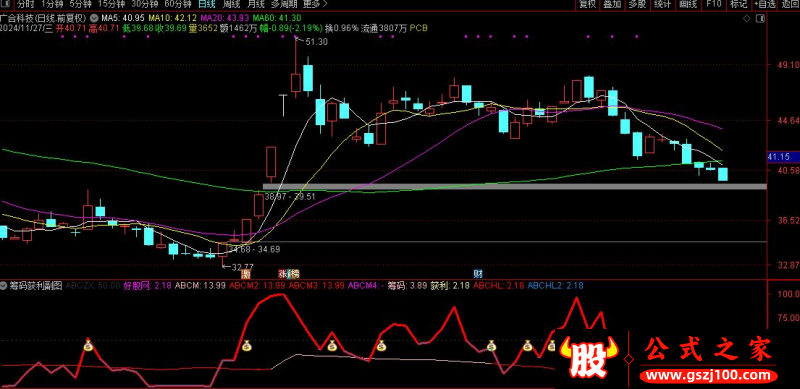
Task: Click the 涨 marker below the candles
Action: tap(282, 273)
